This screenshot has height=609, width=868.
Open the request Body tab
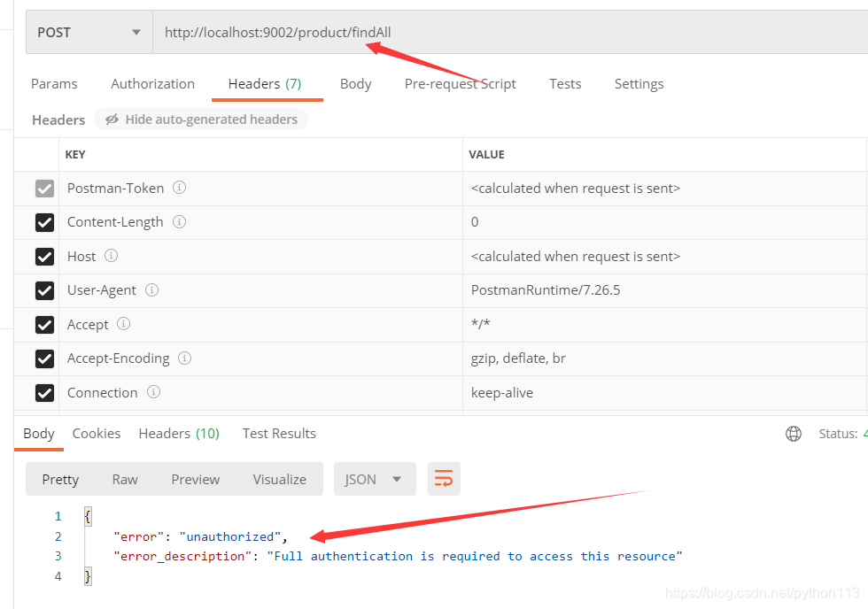coord(355,83)
